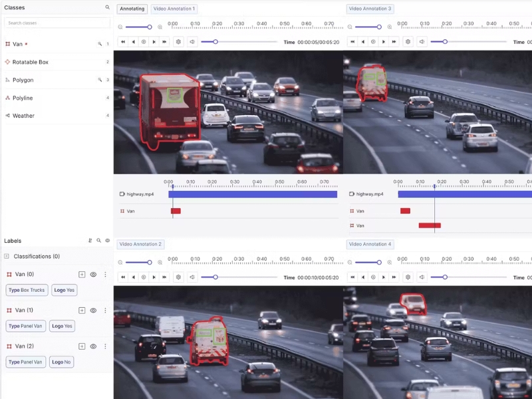Switch to the Video Annotation 3 tab
The width and height of the screenshot is (532, 399).
point(370,9)
